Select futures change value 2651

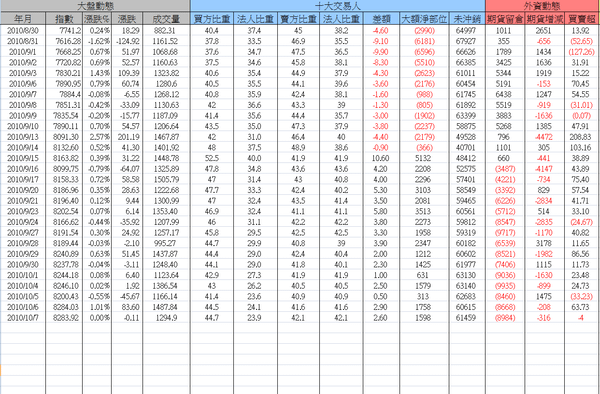tap(544, 30)
